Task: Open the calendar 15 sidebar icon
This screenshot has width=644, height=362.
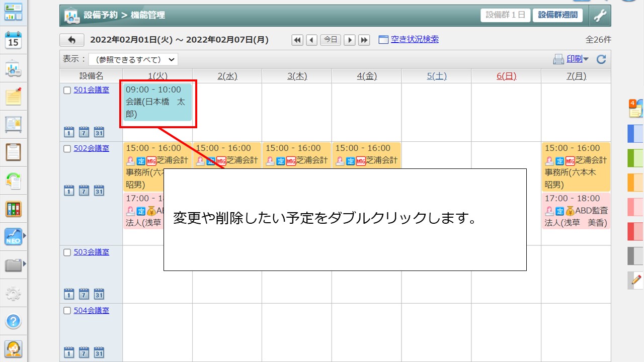Action: pyautogui.click(x=14, y=40)
